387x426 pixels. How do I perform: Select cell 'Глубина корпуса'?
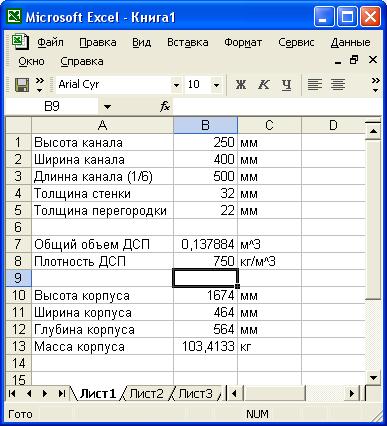(102, 329)
